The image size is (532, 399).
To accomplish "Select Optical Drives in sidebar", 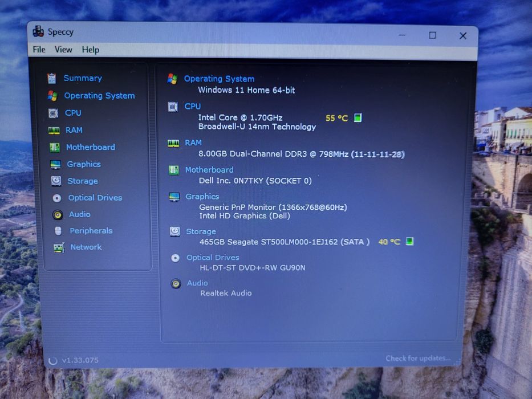I will pyautogui.click(x=95, y=198).
